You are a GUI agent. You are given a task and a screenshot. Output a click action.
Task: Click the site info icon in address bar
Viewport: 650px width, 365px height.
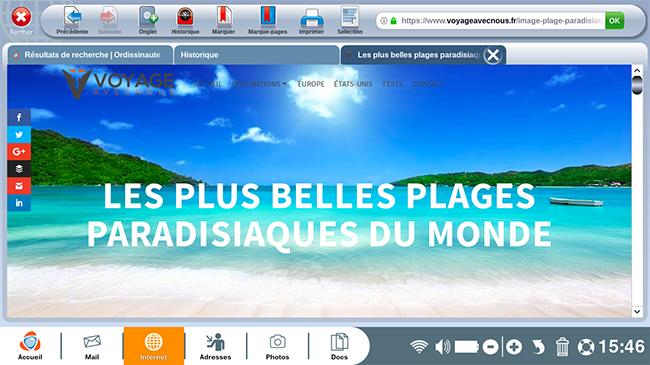click(x=384, y=21)
